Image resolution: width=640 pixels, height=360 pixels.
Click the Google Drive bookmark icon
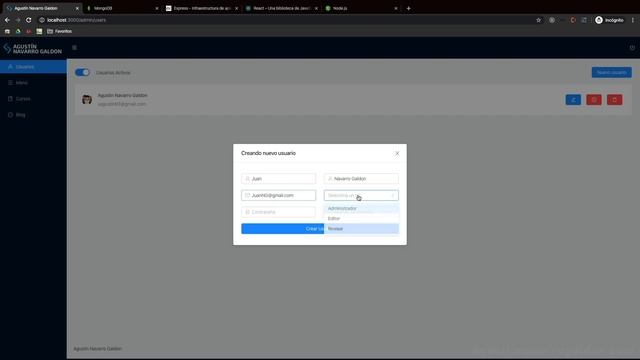click(x=18, y=31)
